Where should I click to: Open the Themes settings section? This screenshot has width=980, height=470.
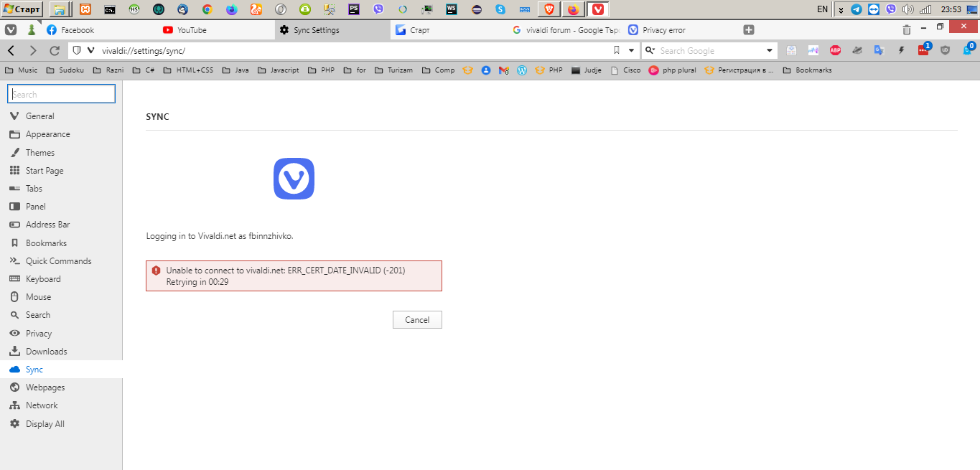tap(61, 153)
